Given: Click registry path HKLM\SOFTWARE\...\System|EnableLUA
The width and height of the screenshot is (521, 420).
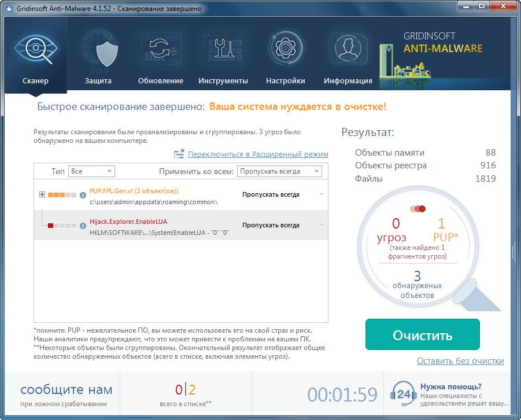Looking at the screenshot, I should coord(159,233).
